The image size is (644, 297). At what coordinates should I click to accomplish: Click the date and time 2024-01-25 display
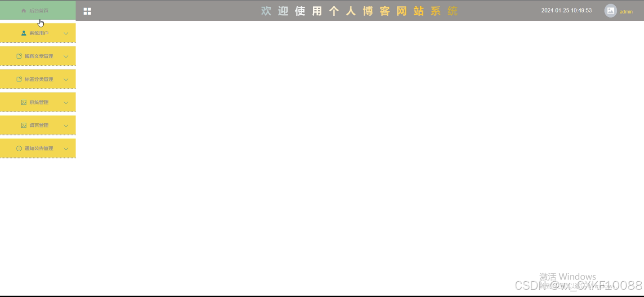coord(566,10)
